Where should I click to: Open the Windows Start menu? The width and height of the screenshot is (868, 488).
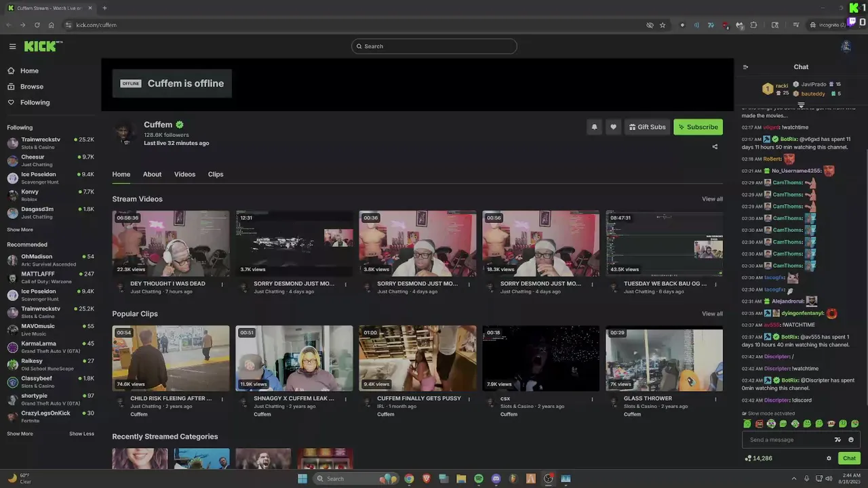point(302,479)
